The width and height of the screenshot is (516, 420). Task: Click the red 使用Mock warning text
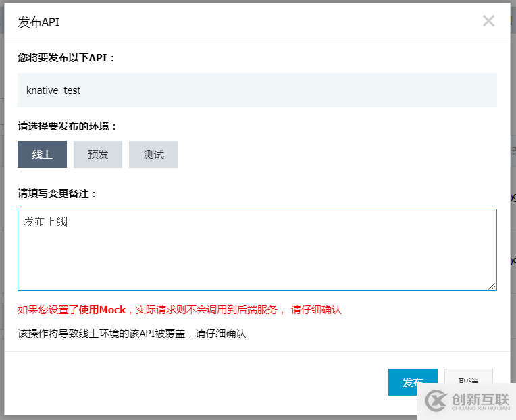(x=180, y=310)
